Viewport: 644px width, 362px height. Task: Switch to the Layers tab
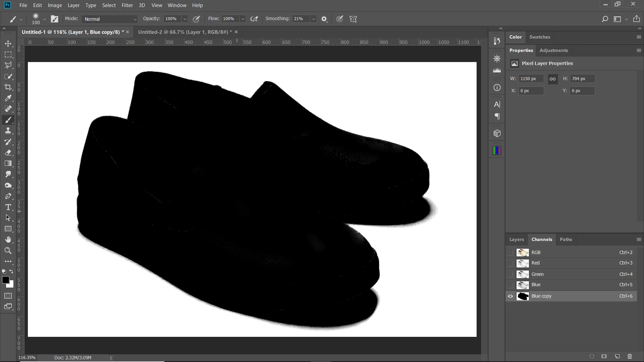tap(516, 239)
